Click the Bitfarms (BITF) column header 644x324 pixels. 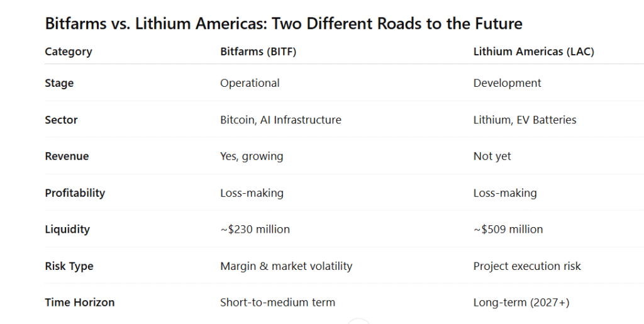click(x=258, y=52)
